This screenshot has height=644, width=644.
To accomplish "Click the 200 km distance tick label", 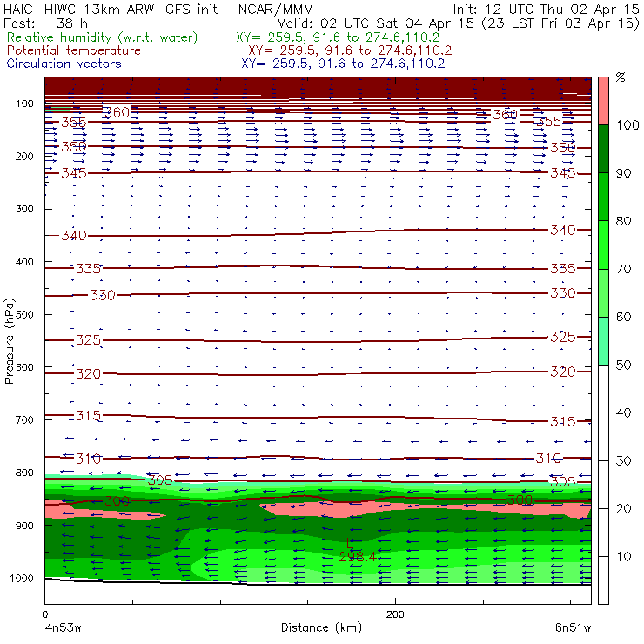I will pos(395,614).
